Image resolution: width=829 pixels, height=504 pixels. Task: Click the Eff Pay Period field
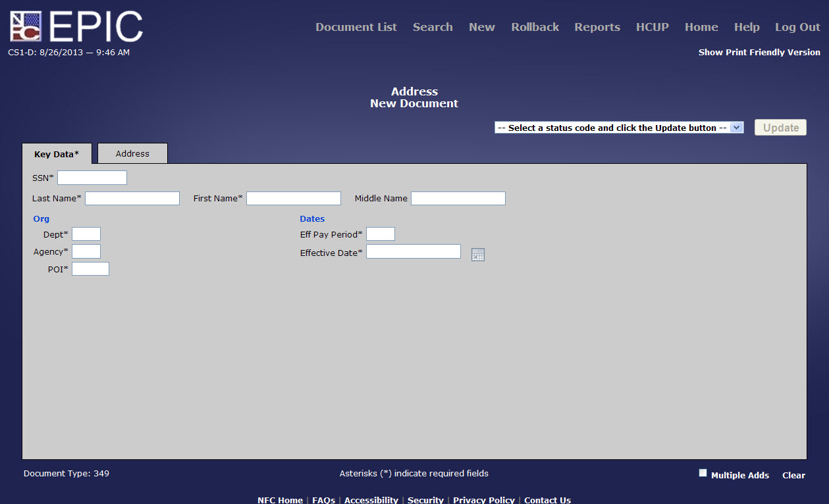coord(380,234)
